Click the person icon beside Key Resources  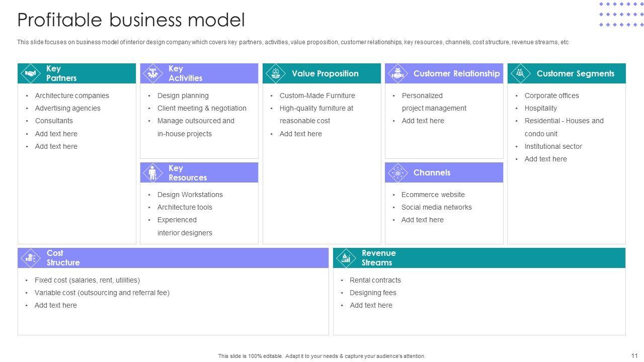click(x=152, y=173)
